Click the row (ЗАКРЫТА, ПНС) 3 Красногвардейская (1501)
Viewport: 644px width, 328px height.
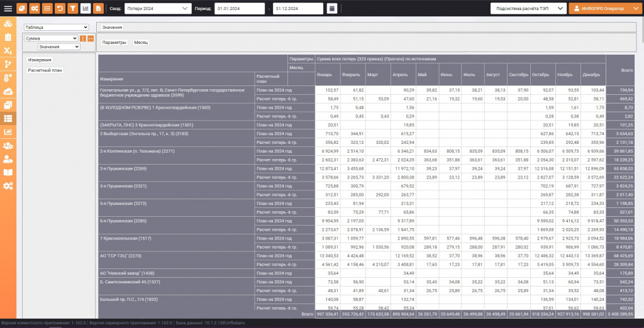click(x=176, y=125)
